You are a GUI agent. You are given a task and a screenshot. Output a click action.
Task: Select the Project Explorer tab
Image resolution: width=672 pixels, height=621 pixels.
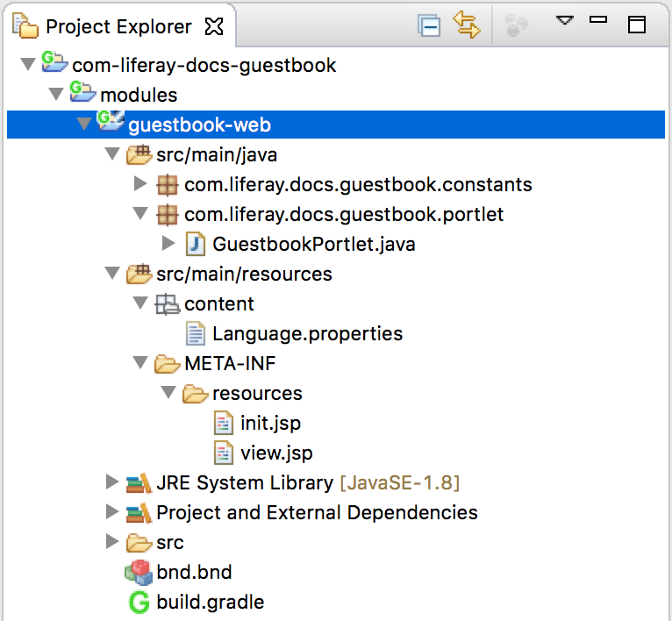[x=118, y=26]
